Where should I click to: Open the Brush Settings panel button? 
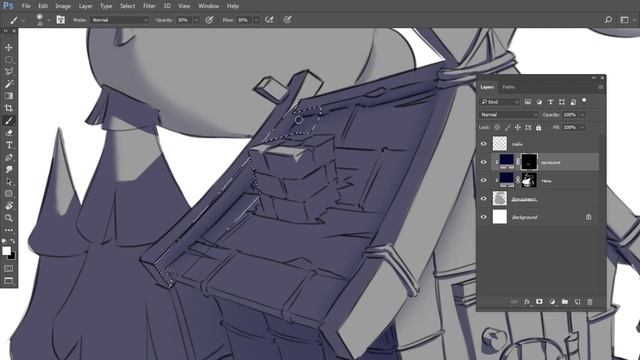60,20
